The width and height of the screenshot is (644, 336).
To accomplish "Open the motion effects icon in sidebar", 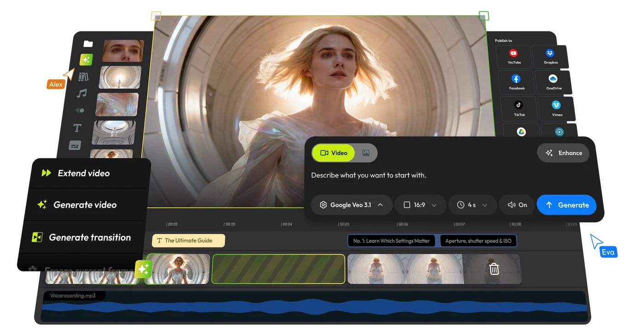I will click(x=80, y=110).
